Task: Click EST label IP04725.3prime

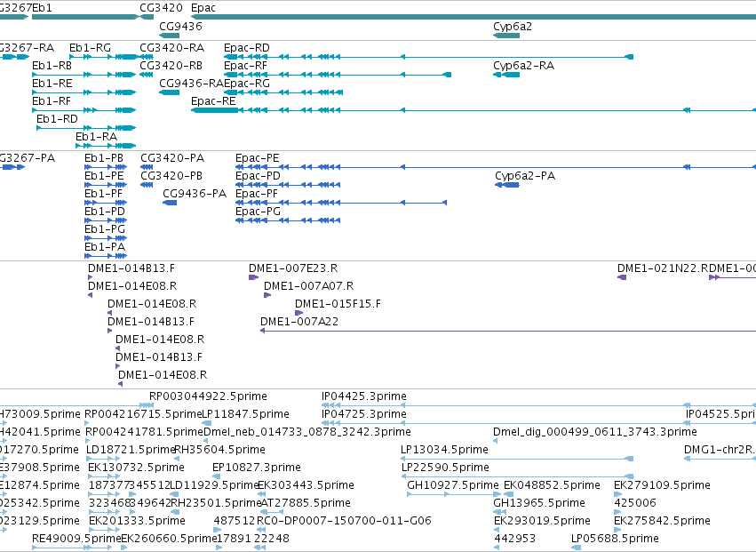Action: [x=364, y=414]
